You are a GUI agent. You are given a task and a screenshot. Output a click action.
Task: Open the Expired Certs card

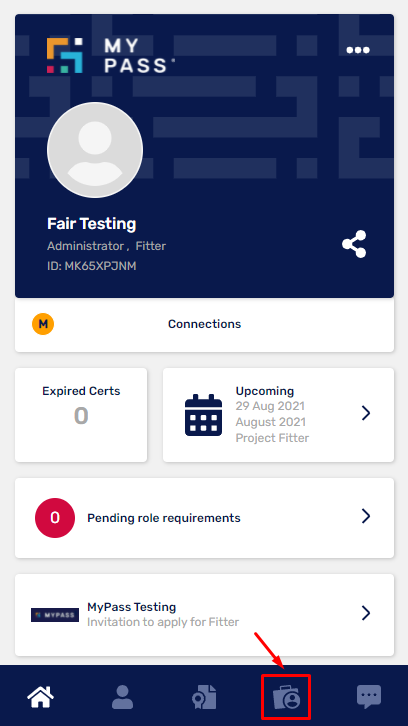81,415
